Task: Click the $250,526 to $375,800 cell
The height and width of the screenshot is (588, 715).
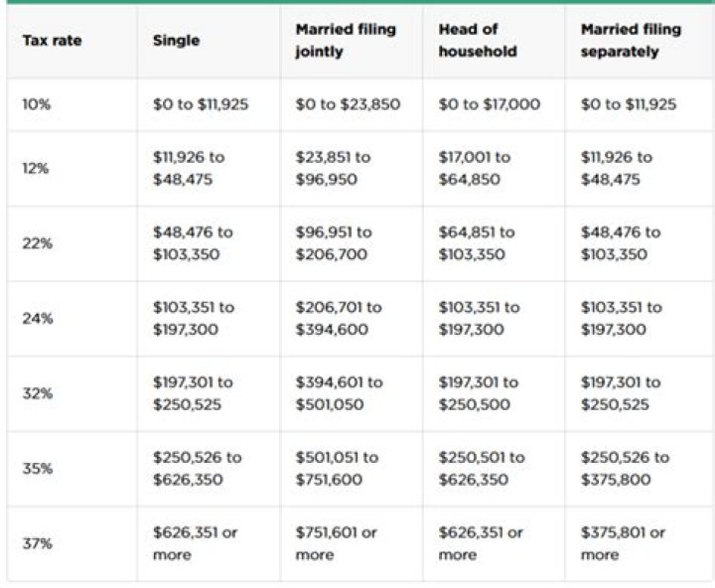Action: pos(625,469)
